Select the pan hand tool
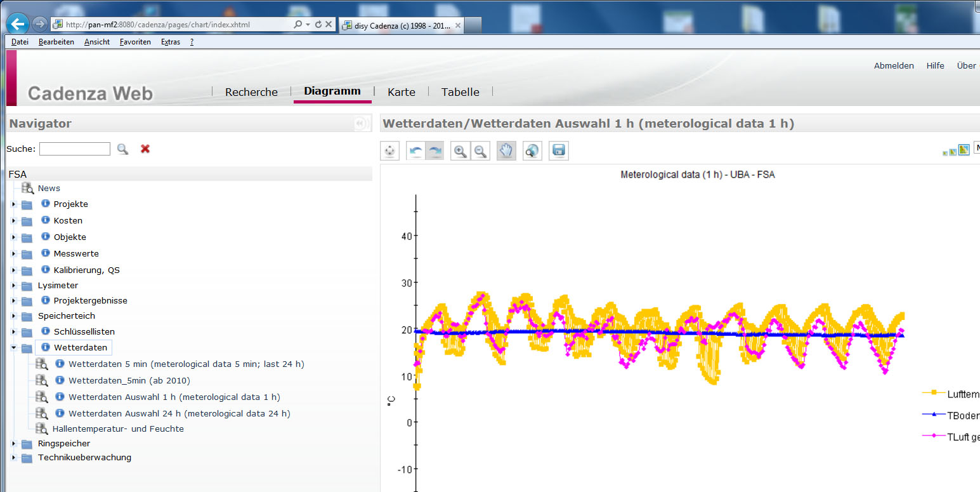Viewport: 980px width, 492px height. point(506,151)
